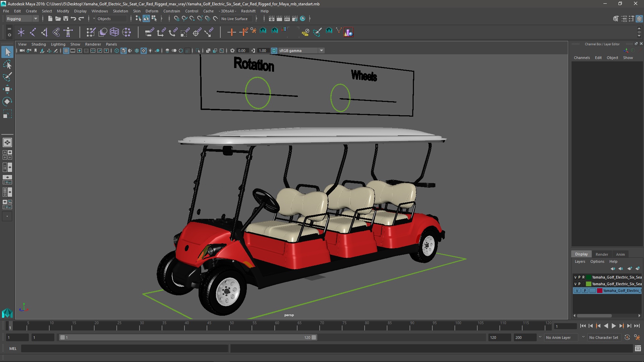Click the Parent Constraint shelf icon

(149, 32)
